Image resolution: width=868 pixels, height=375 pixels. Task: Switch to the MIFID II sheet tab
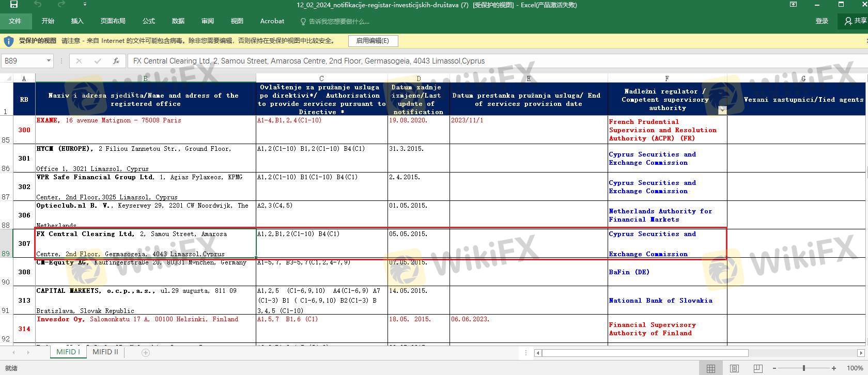pos(105,352)
